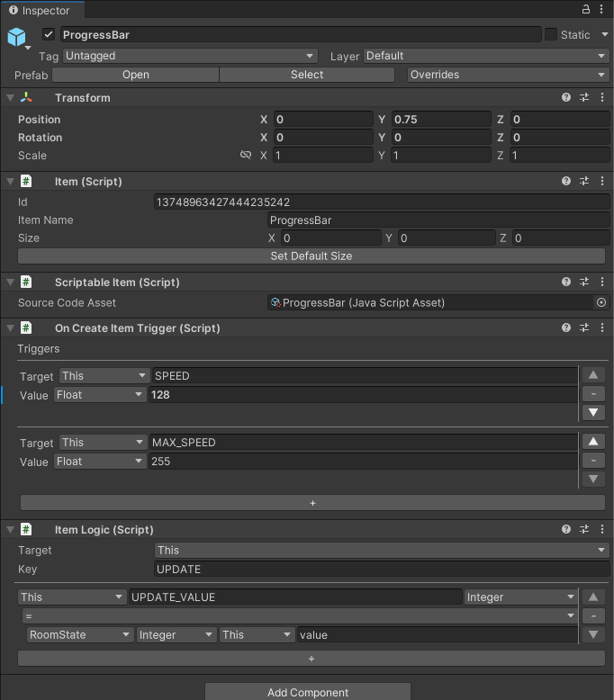Open Transform presets settings icon
Screen dimensions: 614x700
click(584, 97)
